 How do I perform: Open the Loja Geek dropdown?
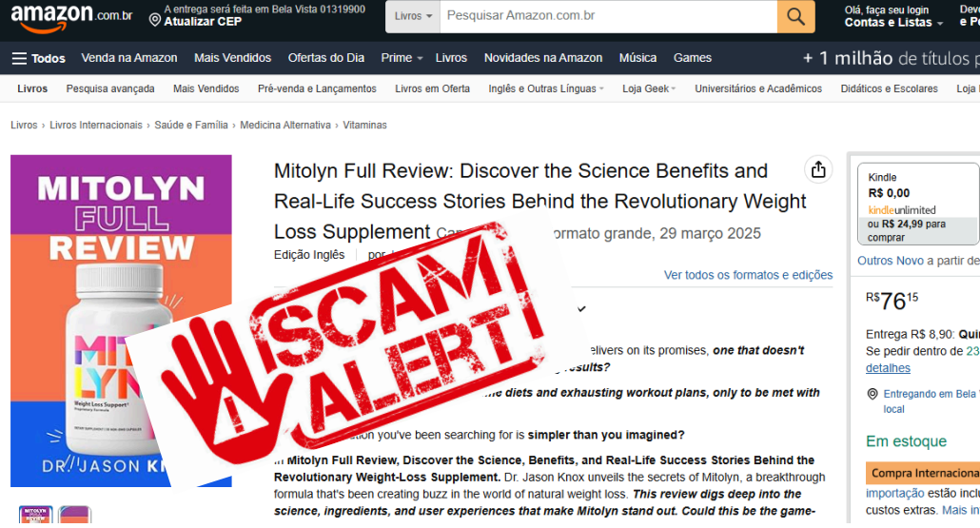[x=649, y=88]
